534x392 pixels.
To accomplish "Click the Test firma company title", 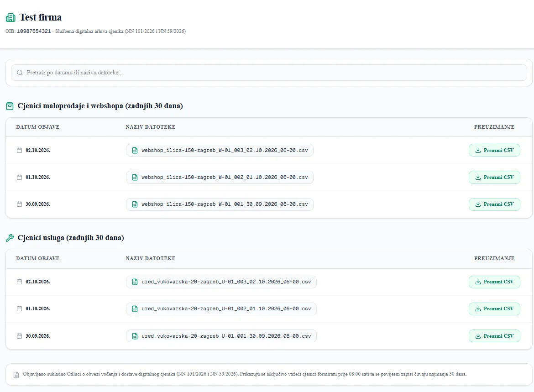I will click(41, 17).
